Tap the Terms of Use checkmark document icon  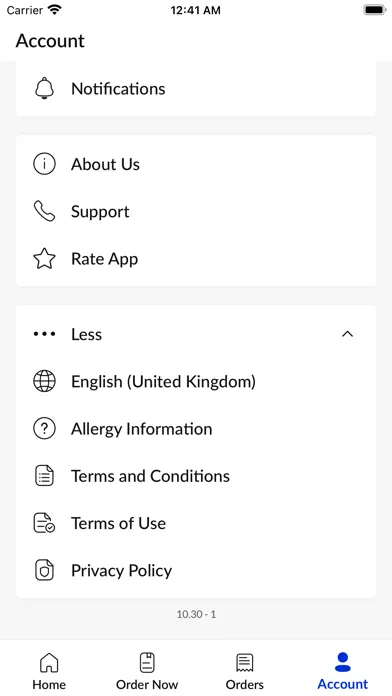[x=44, y=523]
